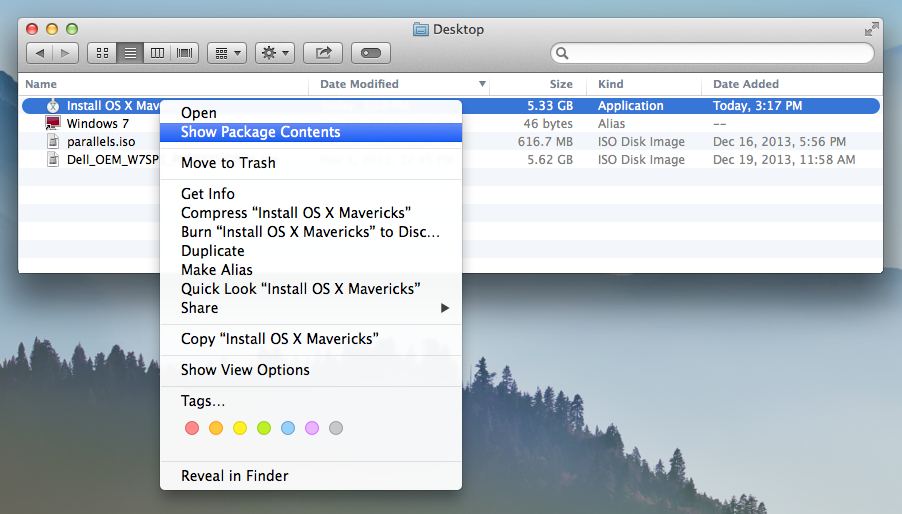Click the Edit Tags toolbar button
Screen dimensions: 902x514
click(370, 53)
